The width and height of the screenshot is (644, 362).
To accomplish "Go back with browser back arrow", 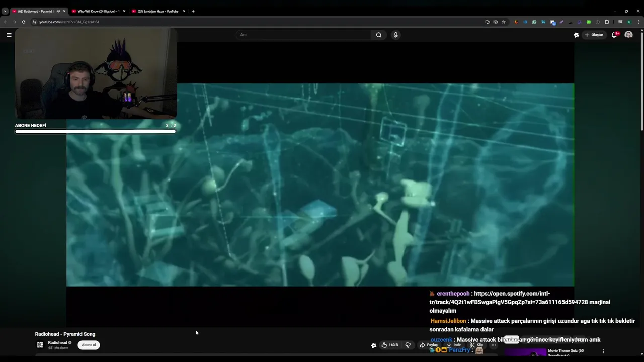I will pyautogui.click(x=6, y=22).
